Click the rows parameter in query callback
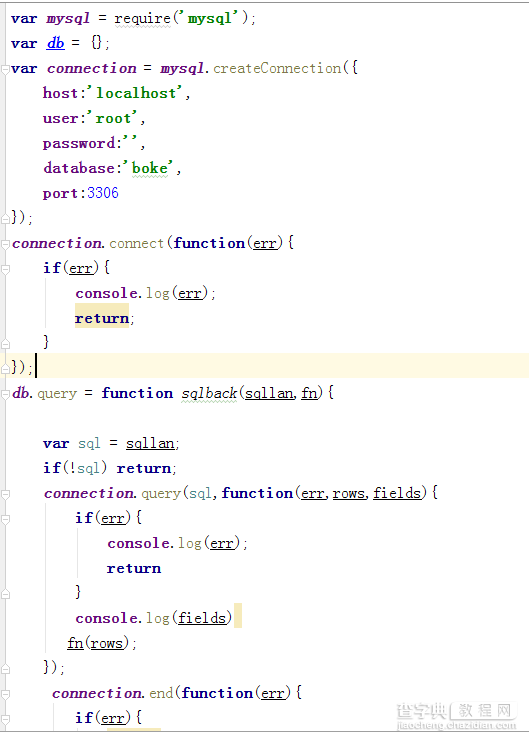Viewport: 529px width, 732px height. pos(348,493)
